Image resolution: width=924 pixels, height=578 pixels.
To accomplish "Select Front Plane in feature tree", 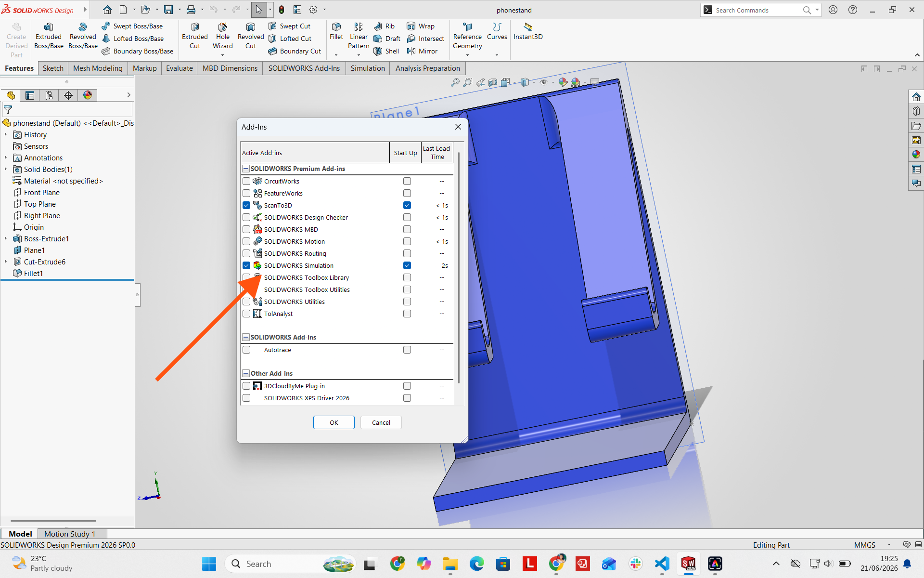I will click(x=42, y=193).
